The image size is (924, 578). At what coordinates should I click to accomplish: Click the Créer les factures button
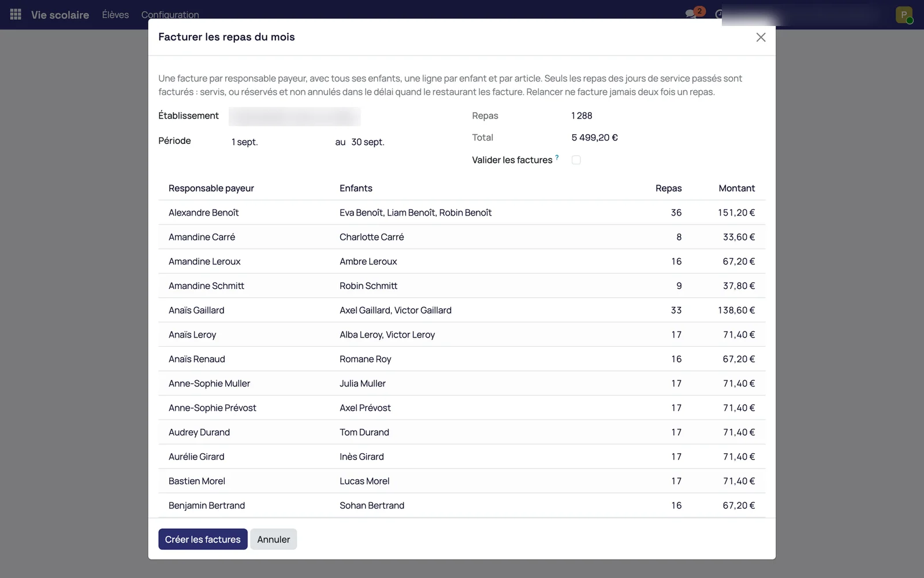[x=203, y=539]
